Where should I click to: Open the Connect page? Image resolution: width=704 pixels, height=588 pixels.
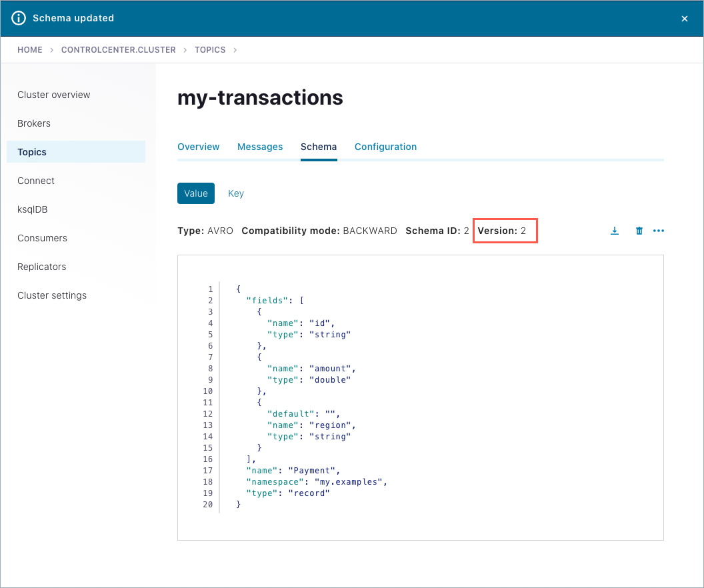(36, 181)
